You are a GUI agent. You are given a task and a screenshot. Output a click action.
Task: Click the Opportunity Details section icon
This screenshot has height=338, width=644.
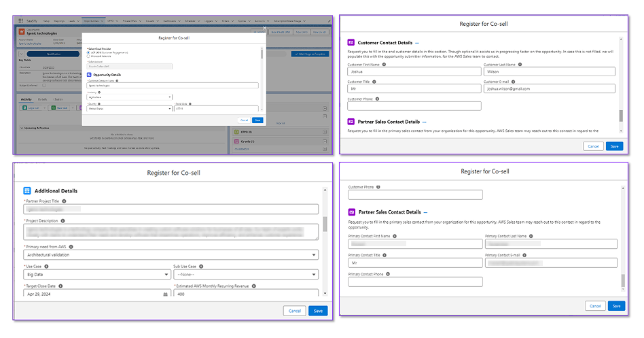click(89, 75)
